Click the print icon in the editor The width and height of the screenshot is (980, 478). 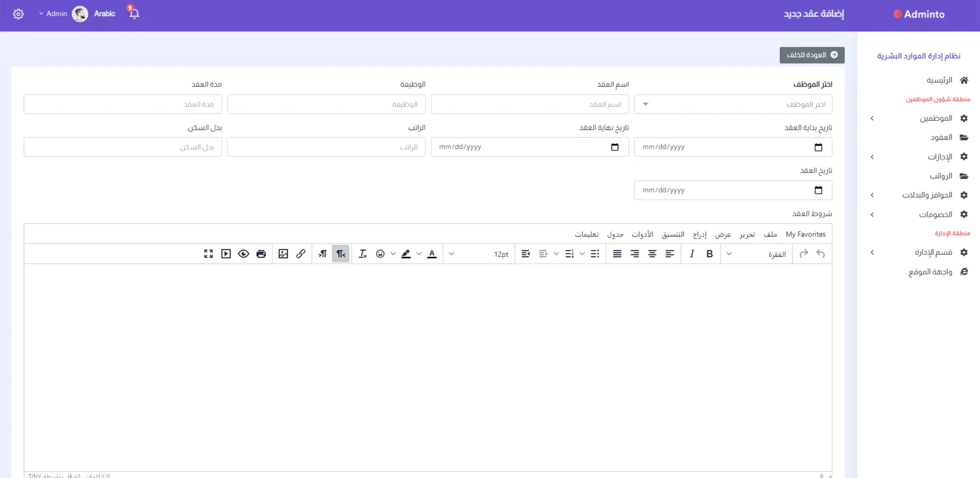pyautogui.click(x=261, y=254)
